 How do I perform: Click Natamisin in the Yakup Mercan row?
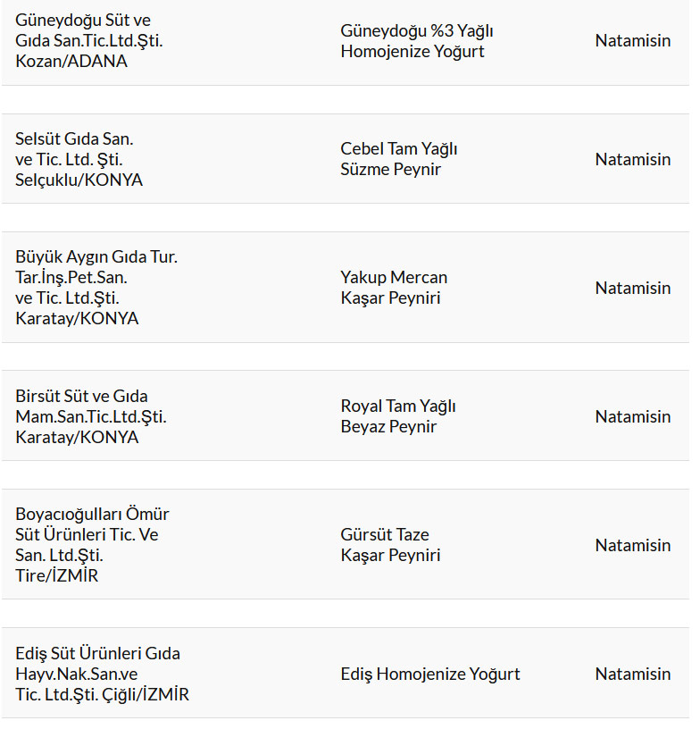632,288
